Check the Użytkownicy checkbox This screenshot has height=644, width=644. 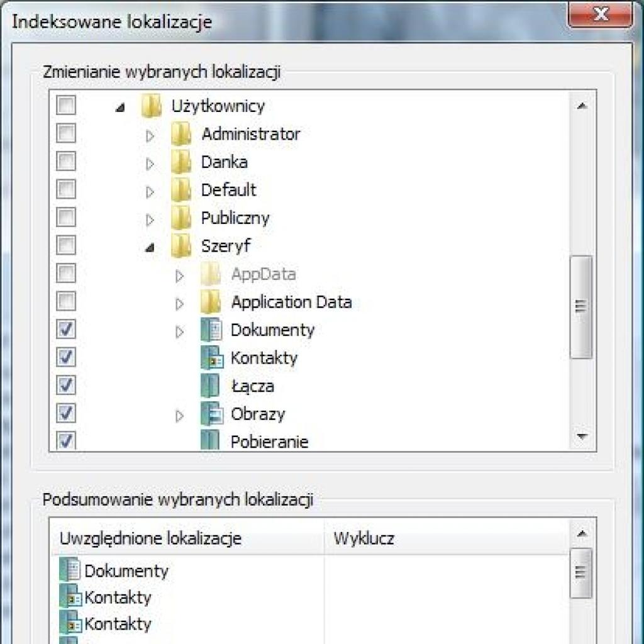[x=66, y=105]
